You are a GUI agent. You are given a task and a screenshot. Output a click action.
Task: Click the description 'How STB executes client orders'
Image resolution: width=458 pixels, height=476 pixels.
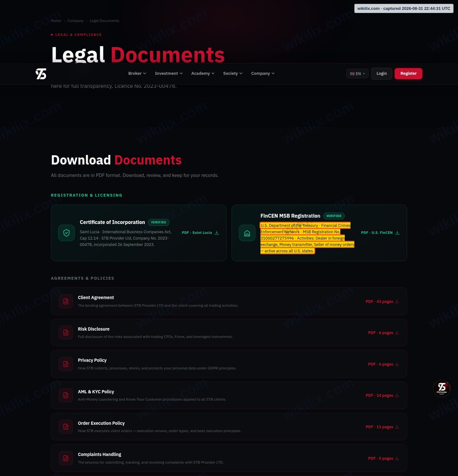coord(159,431)
